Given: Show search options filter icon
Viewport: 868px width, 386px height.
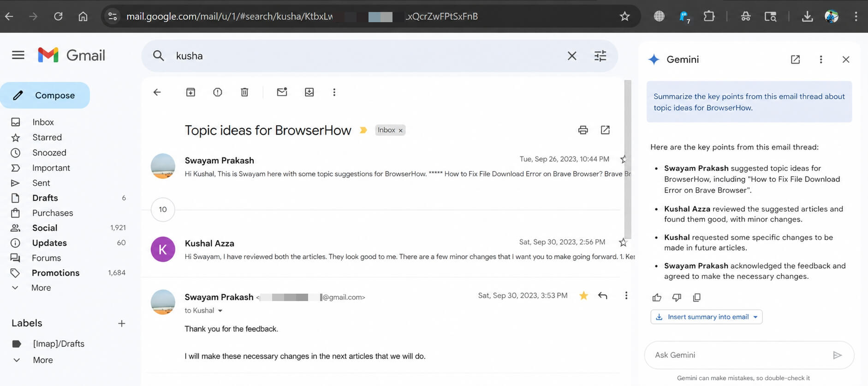Looking at the screenshot, I should (600, 56).
